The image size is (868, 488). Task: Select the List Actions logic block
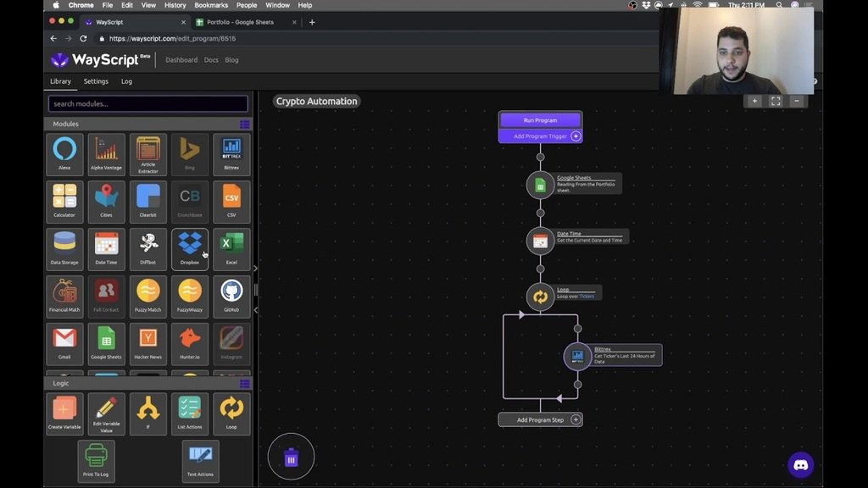click(x=190, y=413)
